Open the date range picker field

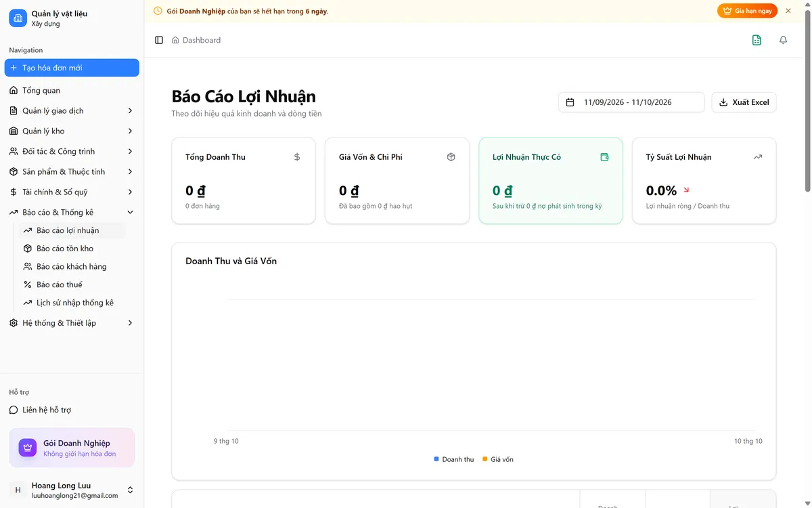coord(631,102)
